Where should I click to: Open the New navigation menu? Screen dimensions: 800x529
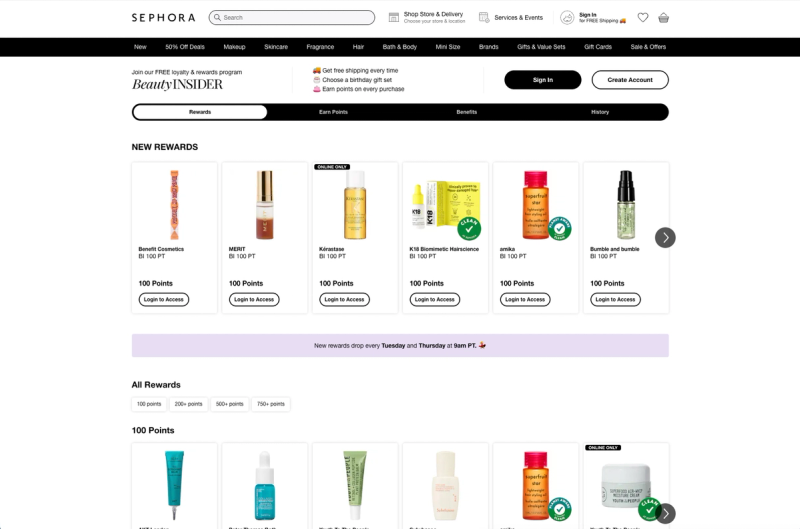point(140,47)
